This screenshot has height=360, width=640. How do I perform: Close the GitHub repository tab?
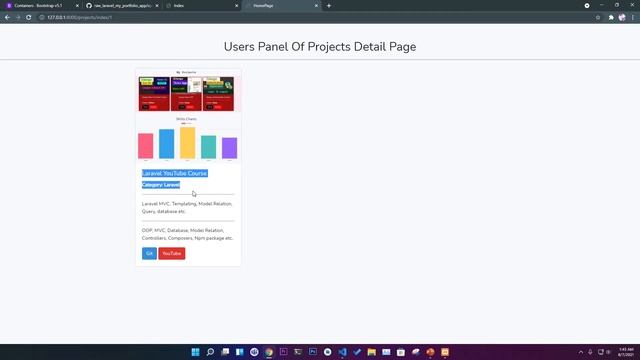tap(157, 6)
